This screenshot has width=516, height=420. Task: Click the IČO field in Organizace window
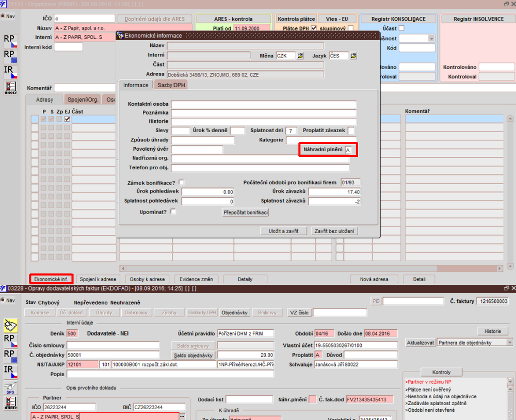85,19
